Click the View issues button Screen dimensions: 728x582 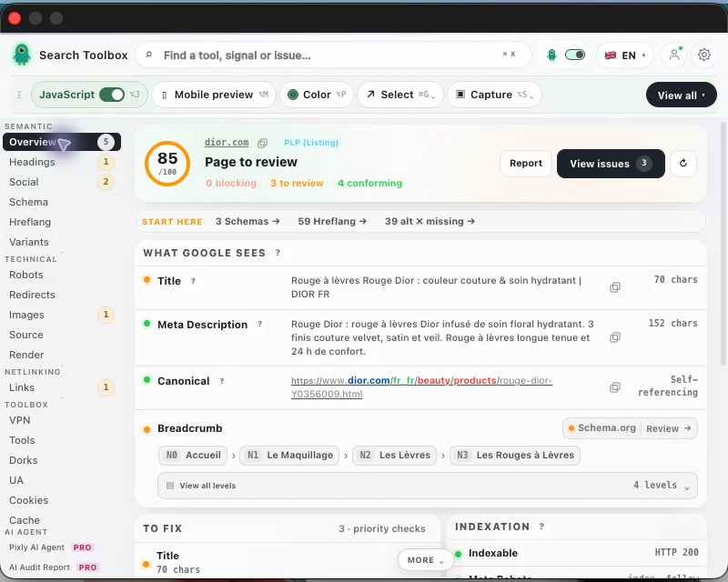pyautogui.click(x=611, y=164)
